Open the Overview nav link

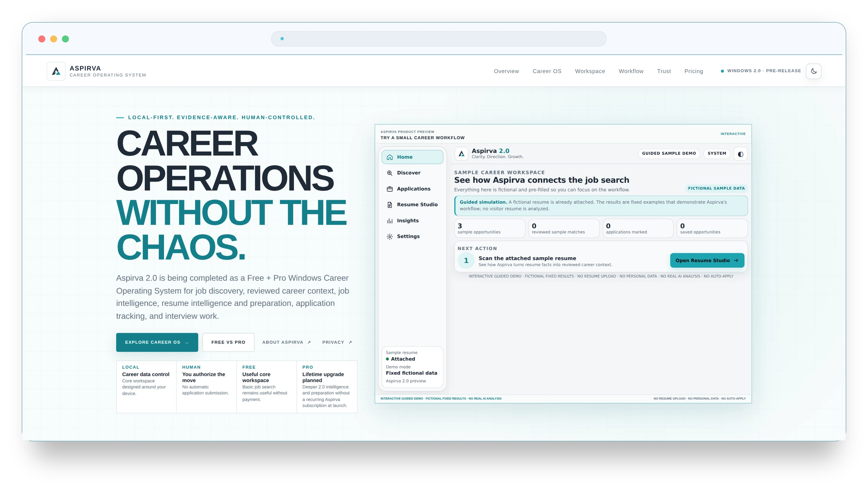[506, 71]
